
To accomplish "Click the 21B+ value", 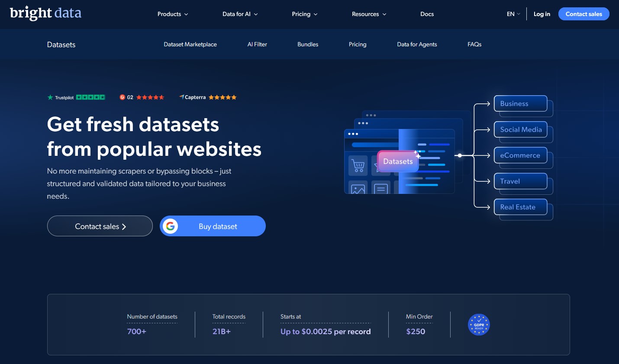I will pos(222,332).
